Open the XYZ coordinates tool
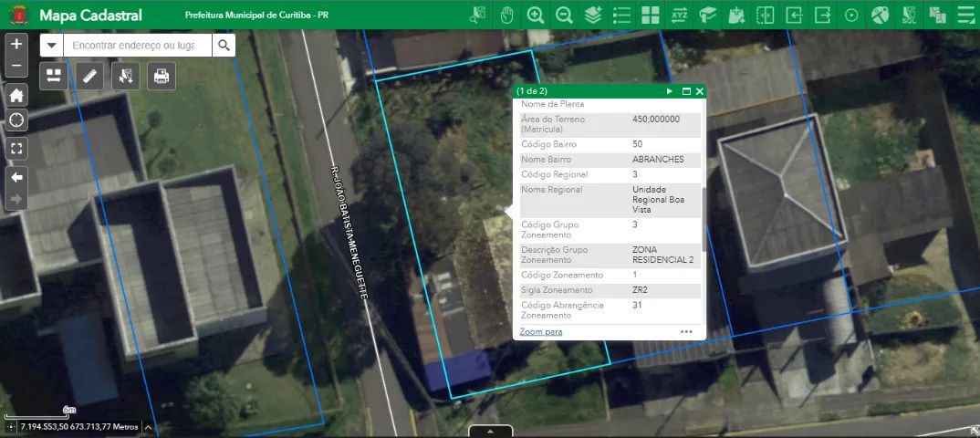Image resolution: width=980 pixels, height=438 pixels. click(x=679, y=15)
